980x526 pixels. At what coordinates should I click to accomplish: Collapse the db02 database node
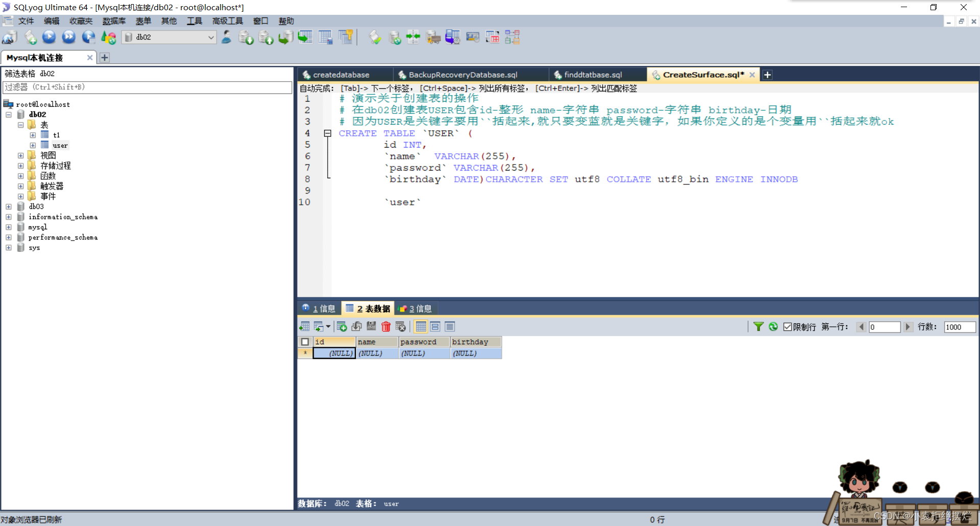click(9, 114)
